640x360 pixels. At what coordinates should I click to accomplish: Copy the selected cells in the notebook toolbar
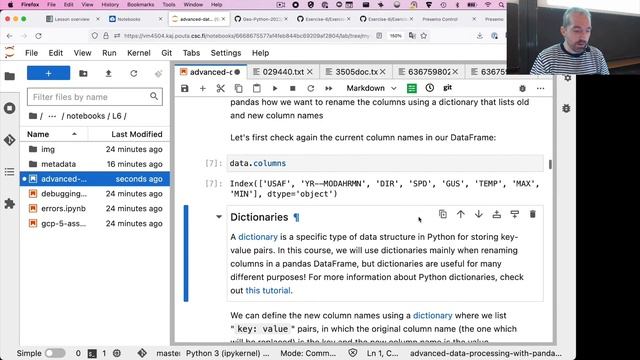coord(238,88)
